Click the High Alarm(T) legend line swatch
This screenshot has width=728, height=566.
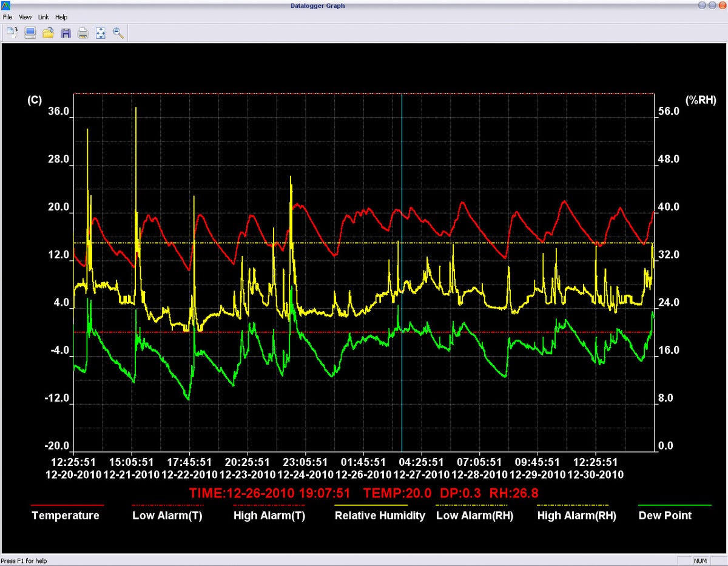point(269,505)
